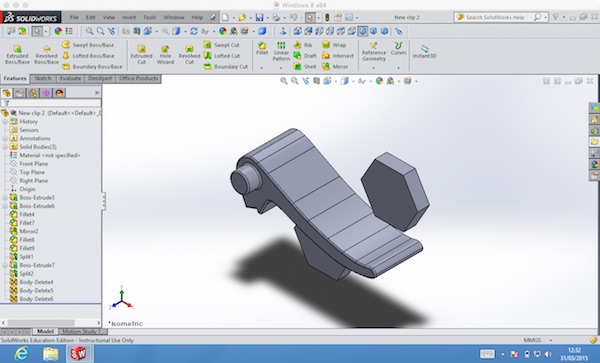Click the feature tree horizontal scrollbar
The height and width of the screenshot is (363, 600).
[41, 323]
